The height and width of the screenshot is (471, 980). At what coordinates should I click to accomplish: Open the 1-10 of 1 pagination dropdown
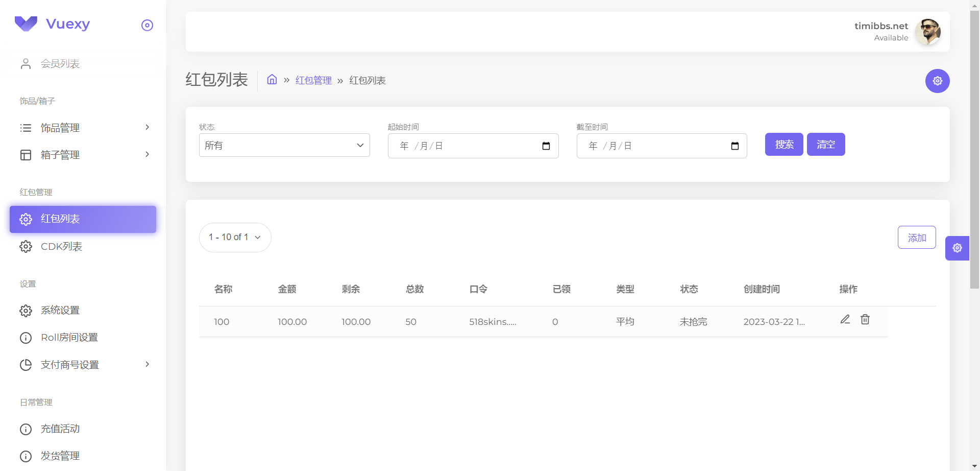[x=235, y=237]
